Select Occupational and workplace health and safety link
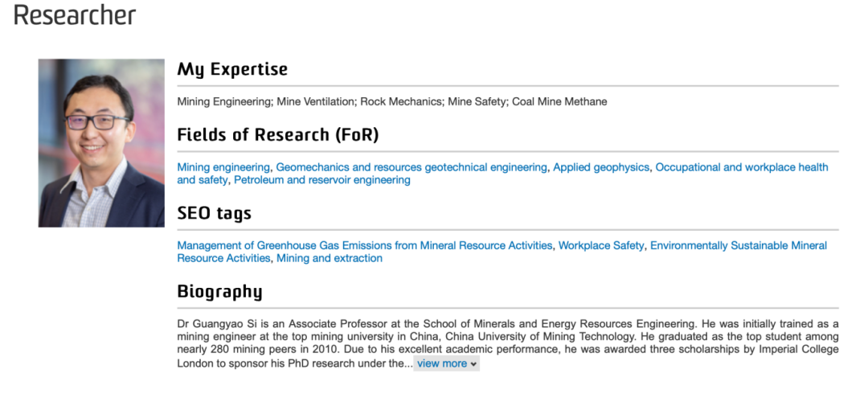This screenshot has height=394, width=868. 741,167
